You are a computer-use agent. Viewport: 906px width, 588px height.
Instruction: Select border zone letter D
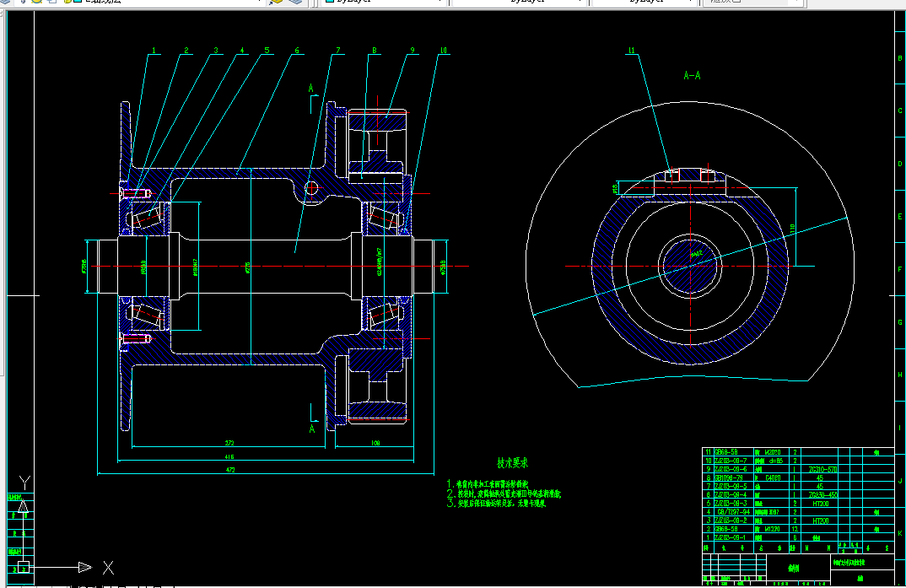pos(899,164)
